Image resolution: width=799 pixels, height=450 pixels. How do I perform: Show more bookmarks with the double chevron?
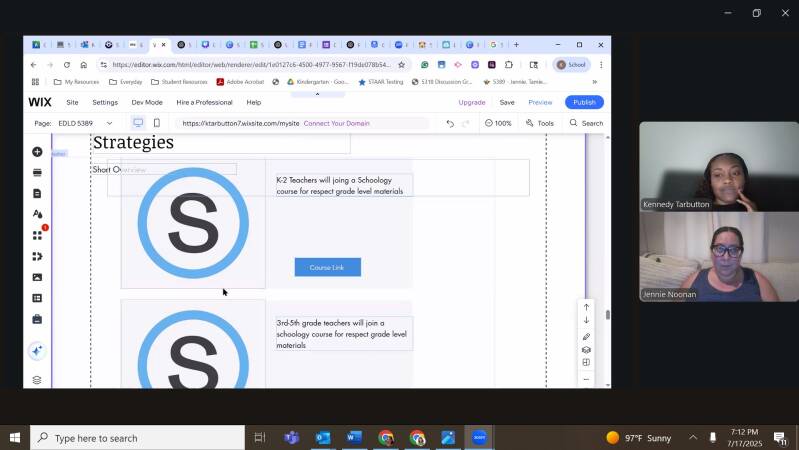(x=594, y=82)
